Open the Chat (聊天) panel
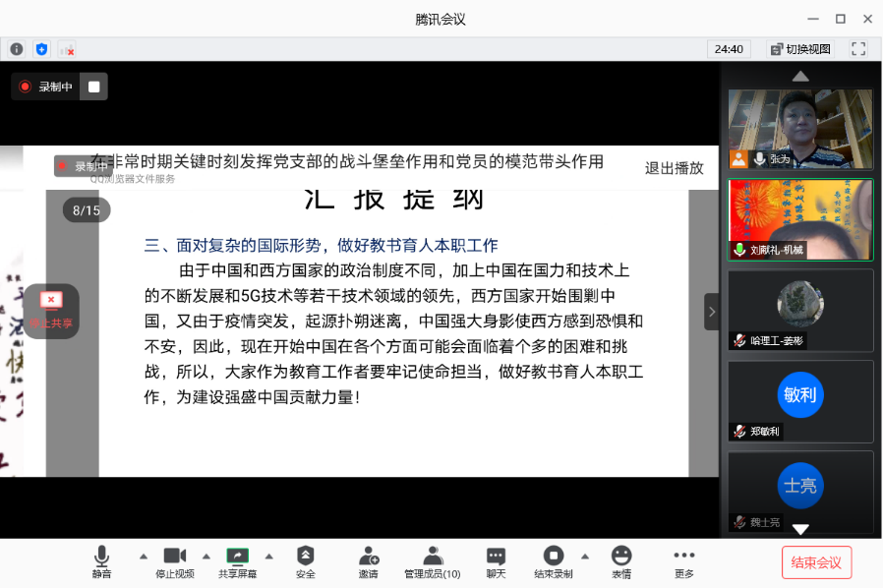The height and width of the screenshot is (588, 883). tap(496, 562)
